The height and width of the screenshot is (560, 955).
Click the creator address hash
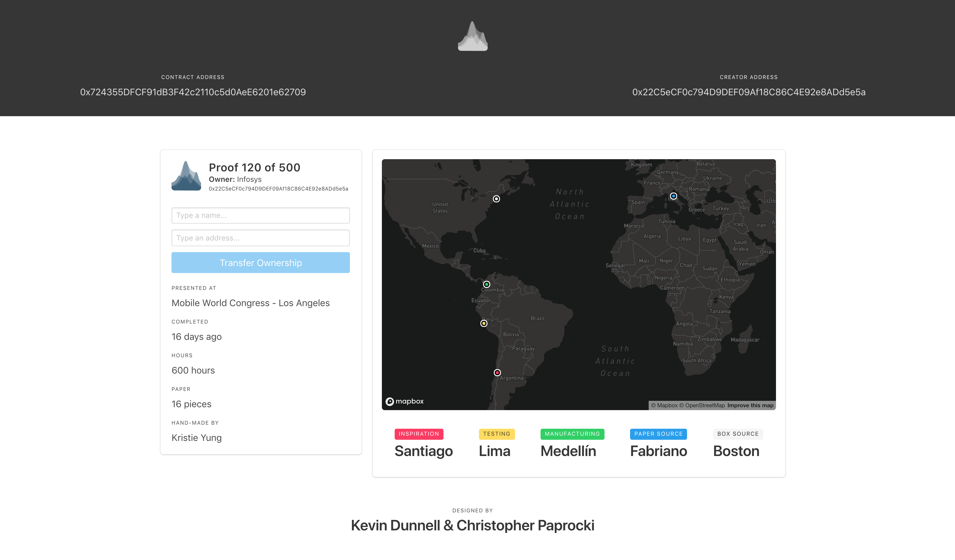pyautogui.click(x=748, y=92)
